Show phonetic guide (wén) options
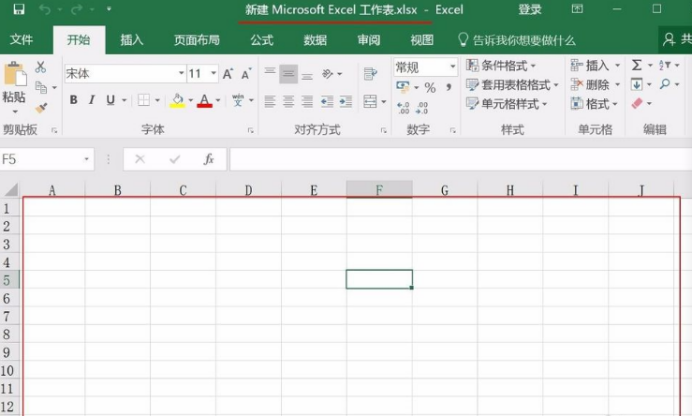 (238, 100)
